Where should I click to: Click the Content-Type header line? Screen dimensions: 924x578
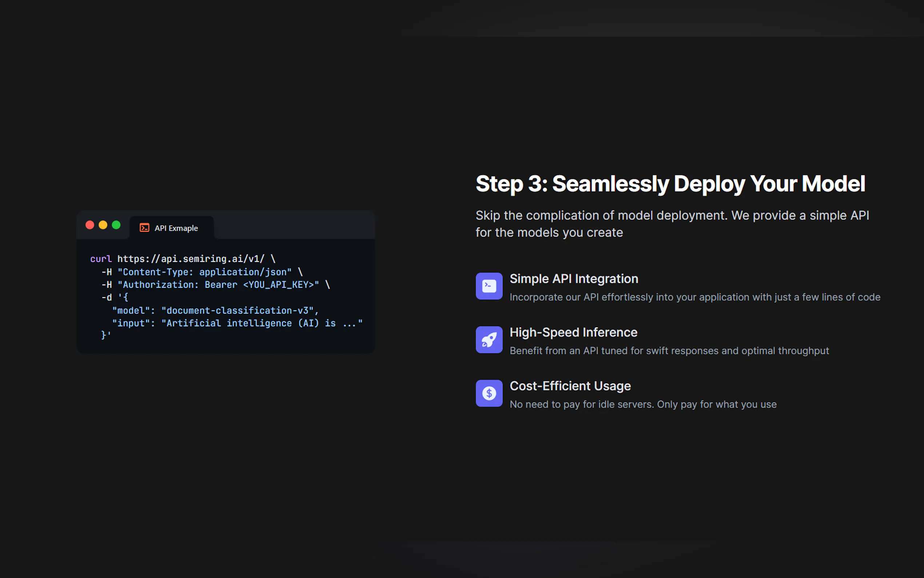click(x=204, y=272)
